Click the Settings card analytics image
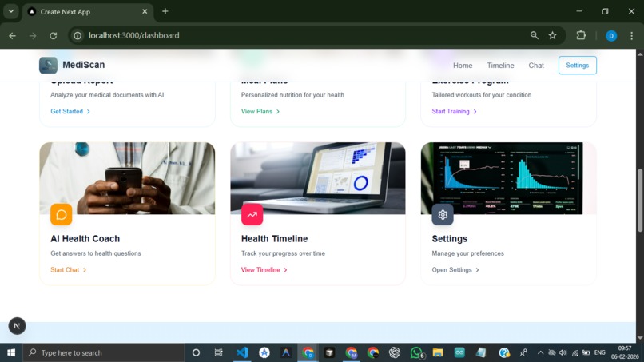This screenshot has width=644, height=362. tap(508, 178)
